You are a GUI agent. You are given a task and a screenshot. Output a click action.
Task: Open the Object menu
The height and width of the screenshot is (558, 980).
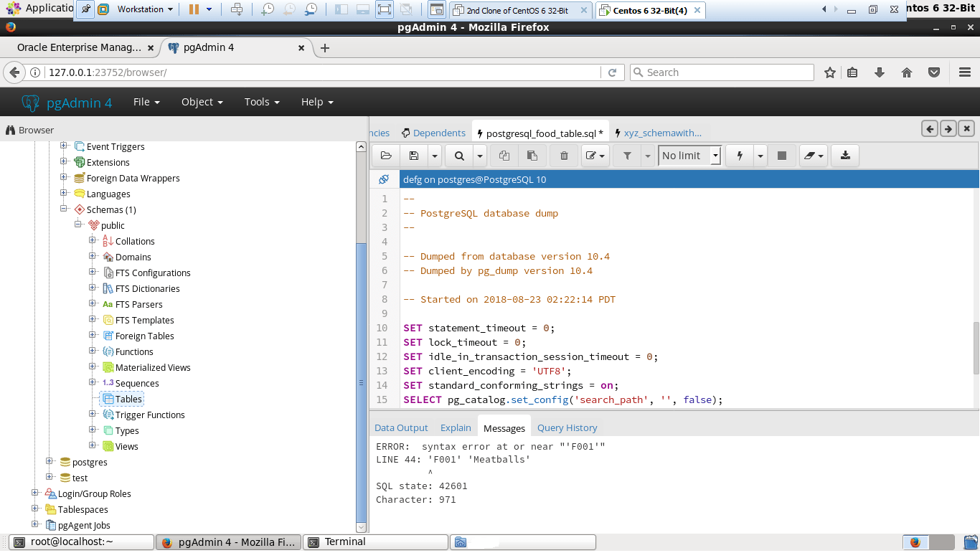coord(202,102)
